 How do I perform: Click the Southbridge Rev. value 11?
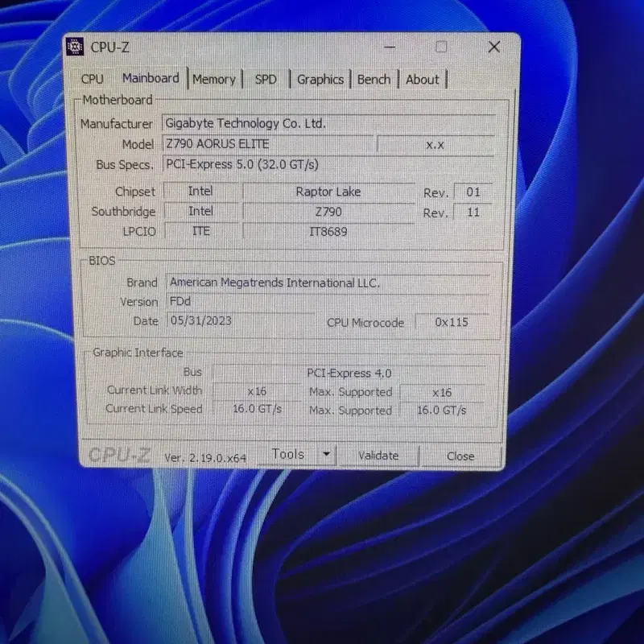tap(473, 213)
